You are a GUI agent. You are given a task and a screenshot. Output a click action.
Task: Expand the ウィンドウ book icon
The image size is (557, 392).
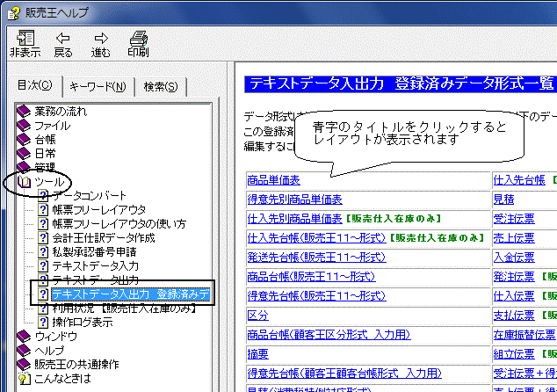click(x=24, y=337)
